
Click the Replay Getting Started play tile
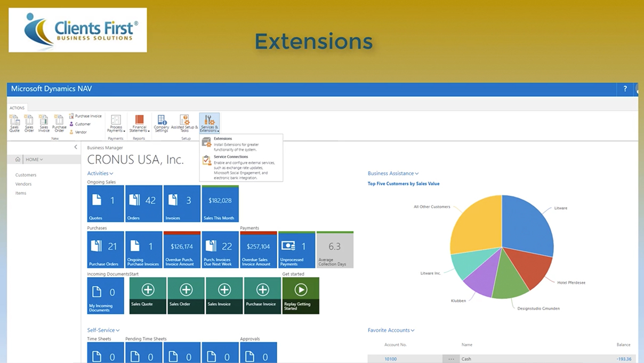point(301,295)
